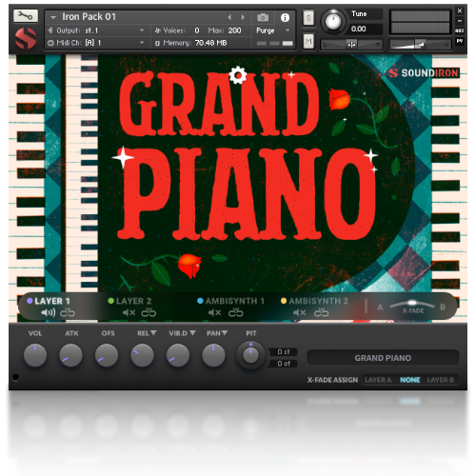Open the PAN dropdown triangle
This screenshot has height=476, width=476.
[225, 333]
